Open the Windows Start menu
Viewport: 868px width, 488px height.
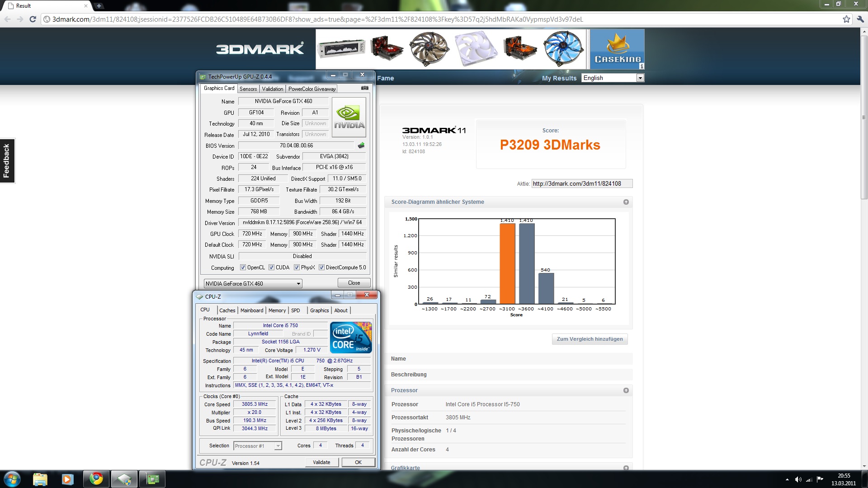12,479
